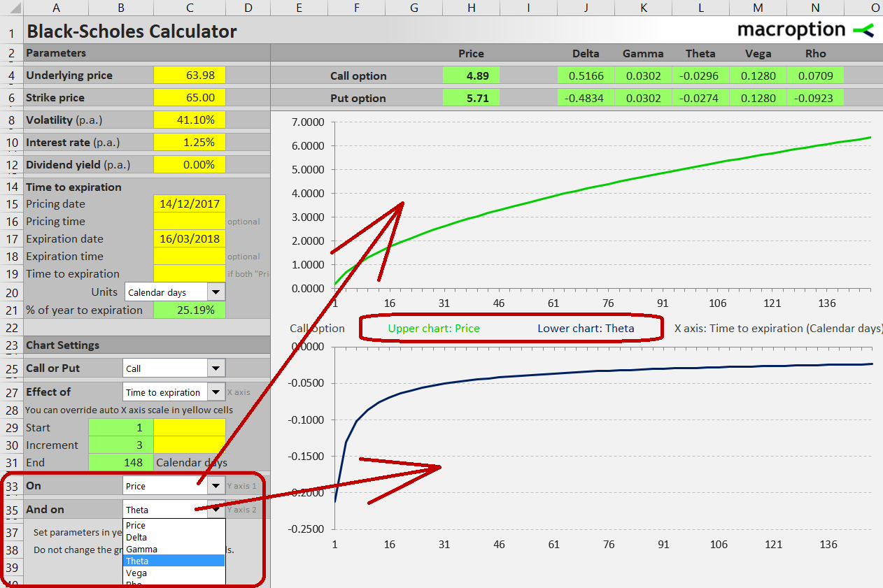Select row 1 header
Viewport: 883px width, 588px height.
click(x=11, y=33)
